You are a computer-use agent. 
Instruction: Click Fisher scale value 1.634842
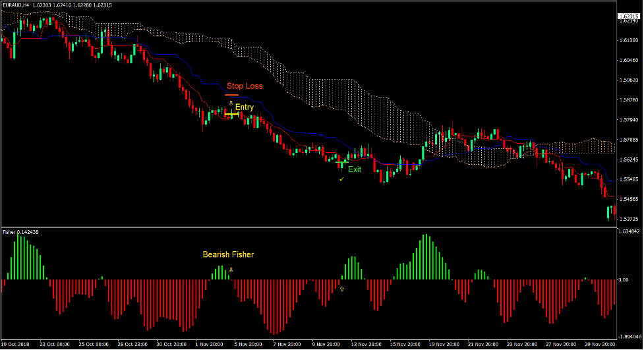pyautogui.click(x=629, y=232)
